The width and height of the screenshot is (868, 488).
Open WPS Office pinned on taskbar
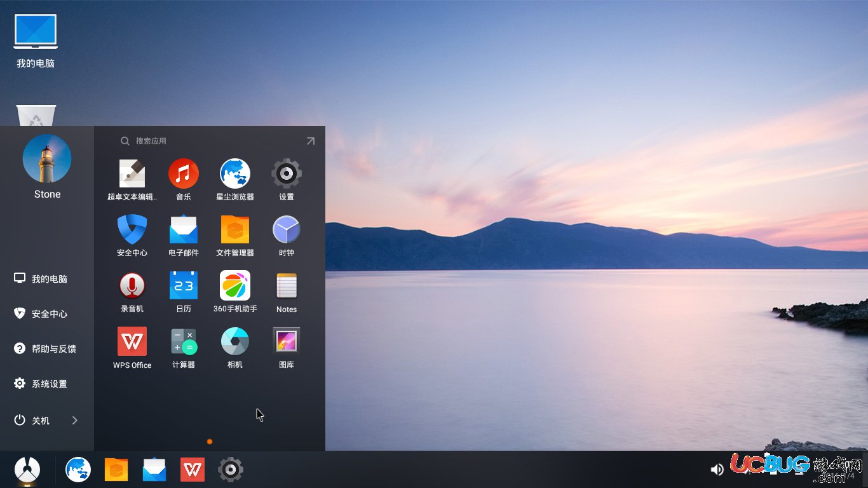tap(193, 470)
